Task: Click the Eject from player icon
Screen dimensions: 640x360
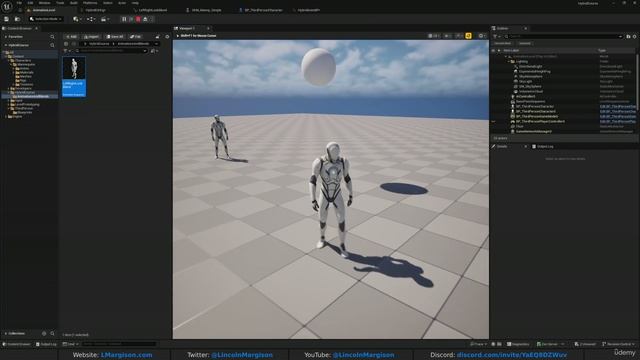Action: pyautogui.click(x=145, y=19)
